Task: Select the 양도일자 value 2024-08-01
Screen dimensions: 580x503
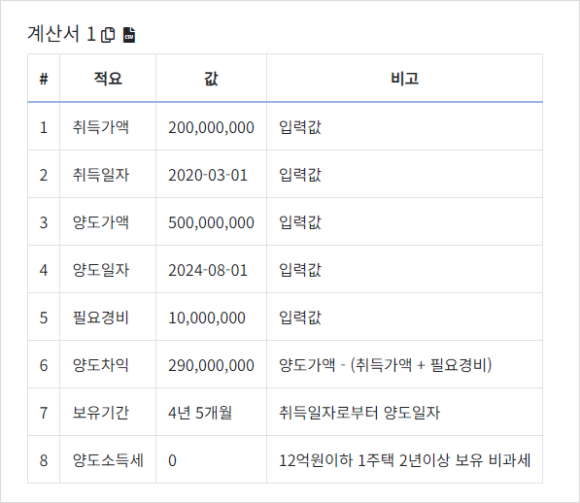Action: [x=208, y=270]
